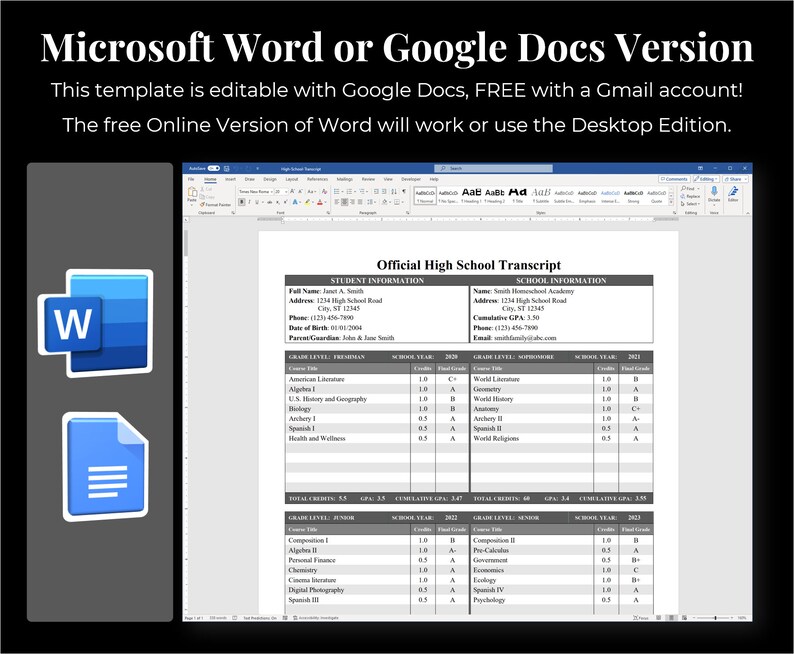Click Replace in Editing group
794x654 pixels.
(x=691, y=196)
